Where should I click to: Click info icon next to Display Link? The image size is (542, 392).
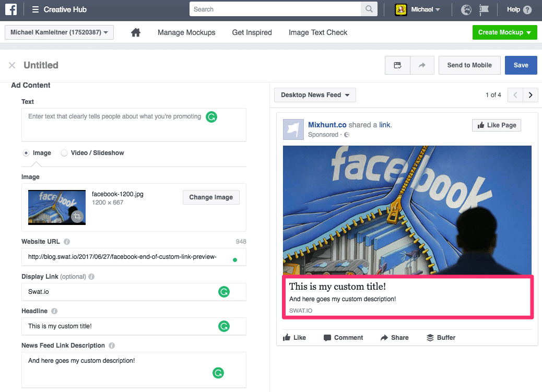click(91, 277)
